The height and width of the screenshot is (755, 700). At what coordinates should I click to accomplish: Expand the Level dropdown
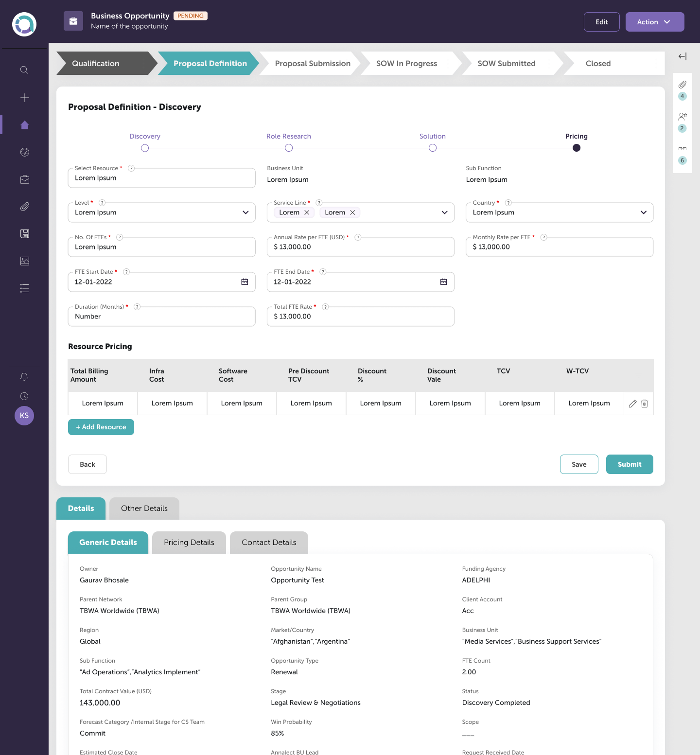[245, 212]
